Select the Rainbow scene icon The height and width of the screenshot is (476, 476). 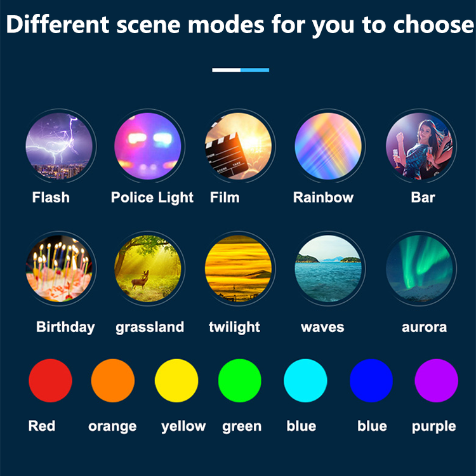tap(328, 146)
